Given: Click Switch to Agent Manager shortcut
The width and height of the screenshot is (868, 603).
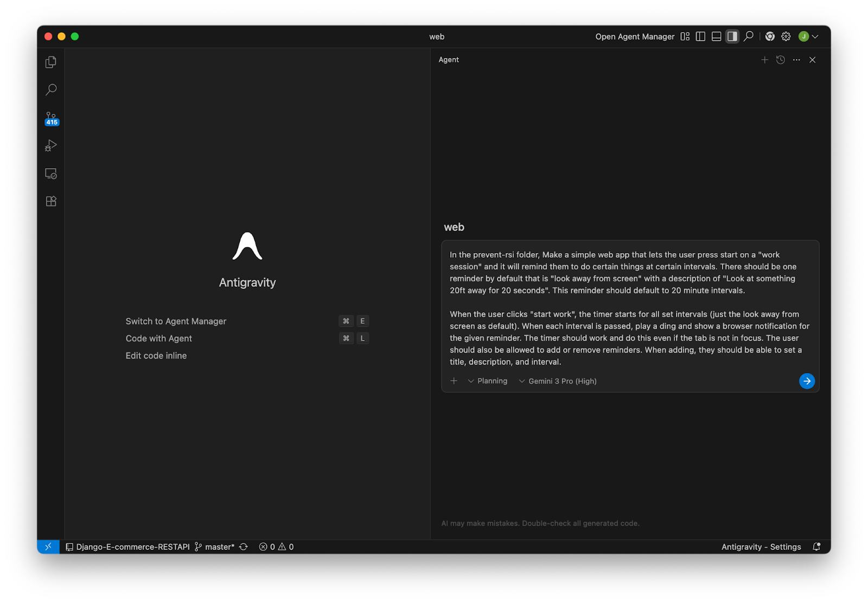Looking at the screenshot, I should point(176,321).
